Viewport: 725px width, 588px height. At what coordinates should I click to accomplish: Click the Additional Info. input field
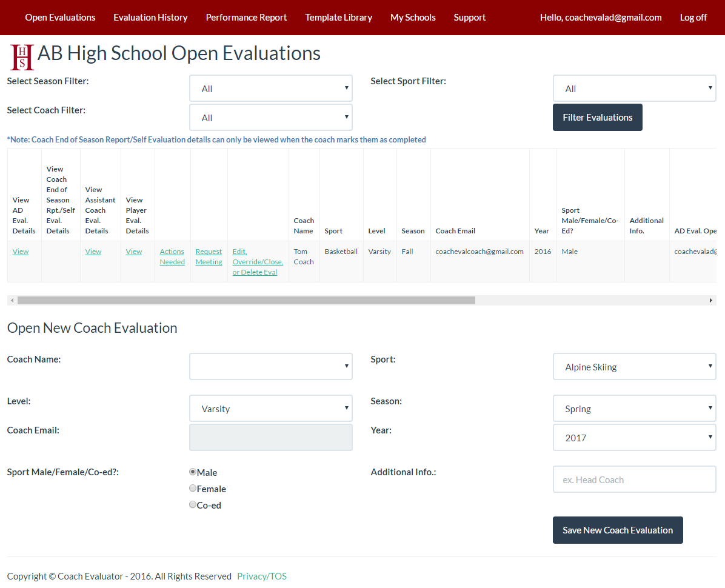634,479
